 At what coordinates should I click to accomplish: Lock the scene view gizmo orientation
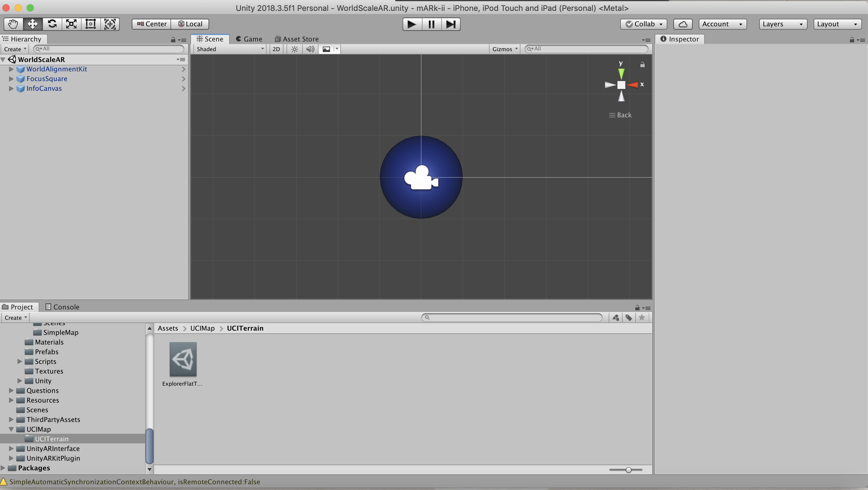coord(642,65)
